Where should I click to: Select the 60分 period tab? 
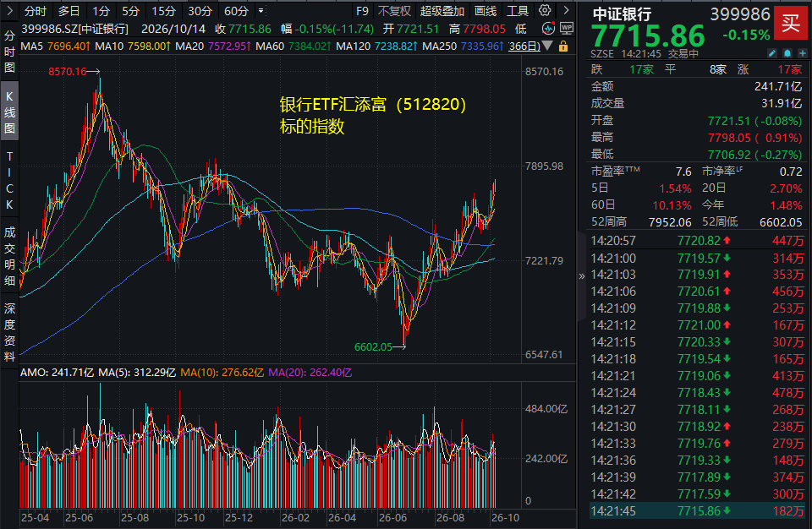[x=236, y=11]
